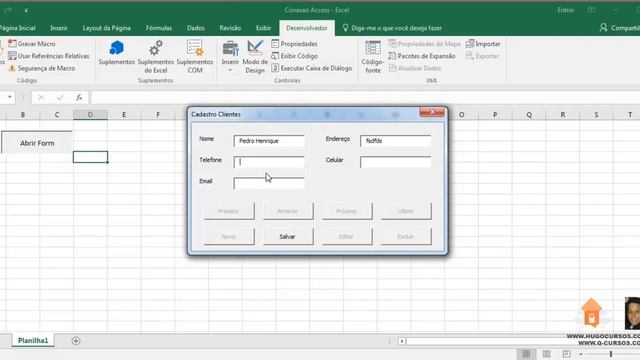640x360 pixels.
Task: Open the Inserir ribbon tab
Action: click(x=59, y=28)
